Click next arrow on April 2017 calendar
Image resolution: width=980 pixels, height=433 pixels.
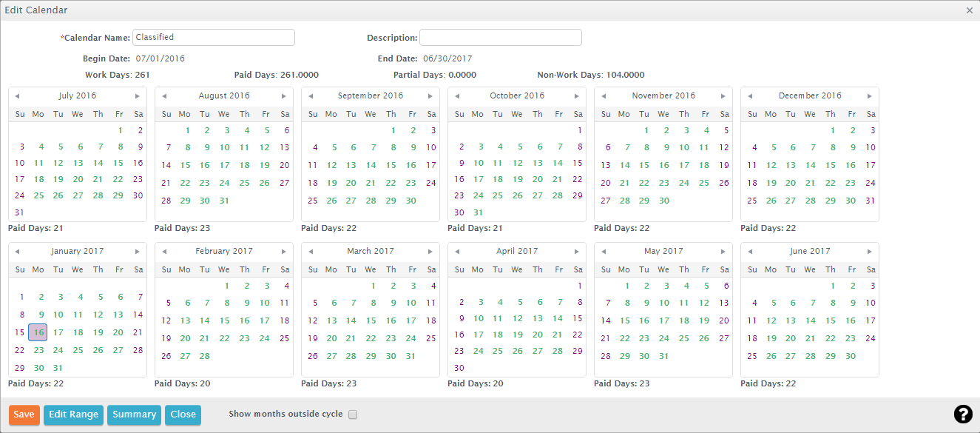pos(576,252)
